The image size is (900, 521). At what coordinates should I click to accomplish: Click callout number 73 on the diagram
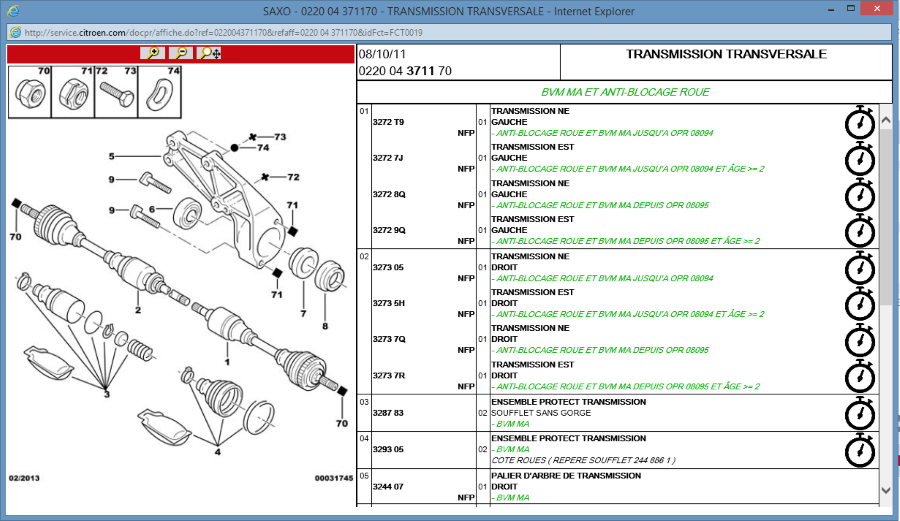(x=280, y=137)
